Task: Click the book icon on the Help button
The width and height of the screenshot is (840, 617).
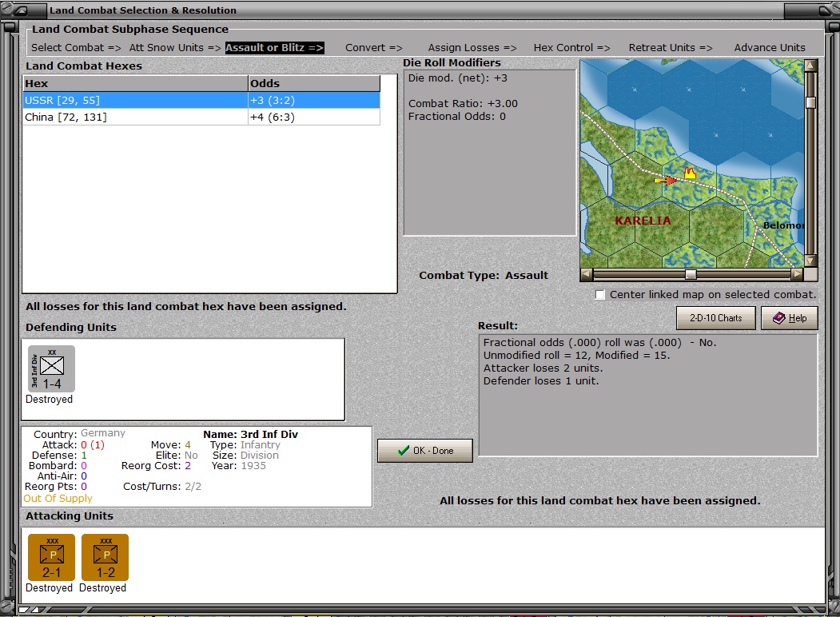Action: pos(778,318)
